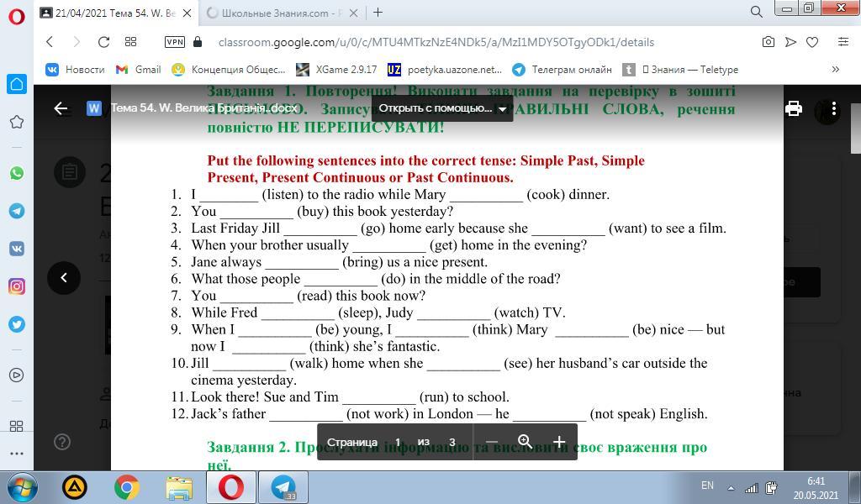Zoom in with the plus button
The width and height of the screenshot is (861, 504).
point(558,442)
